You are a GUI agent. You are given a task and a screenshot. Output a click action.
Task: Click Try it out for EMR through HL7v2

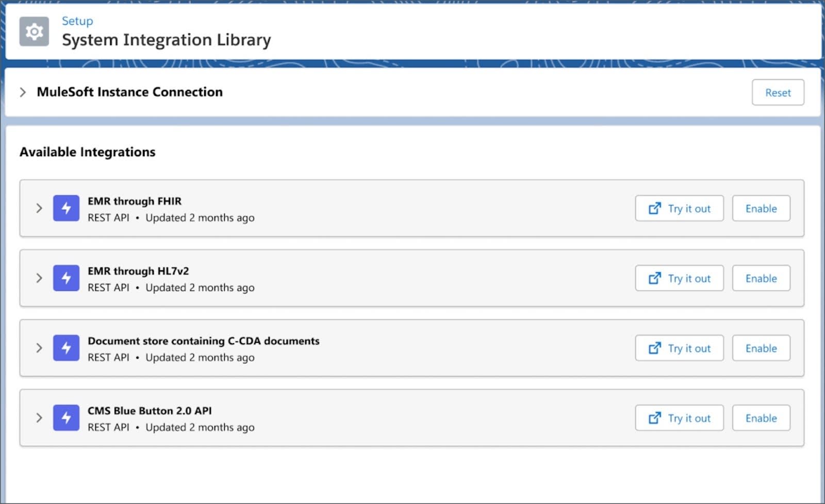pyautogui.click(x=679, y=278)
